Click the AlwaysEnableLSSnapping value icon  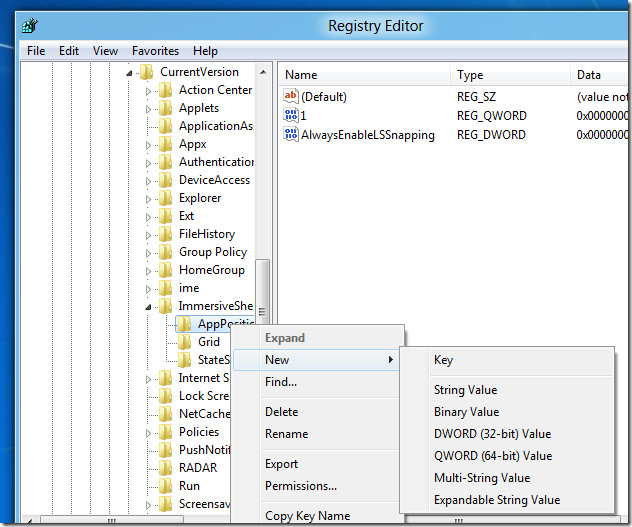(x=291, y=134)
